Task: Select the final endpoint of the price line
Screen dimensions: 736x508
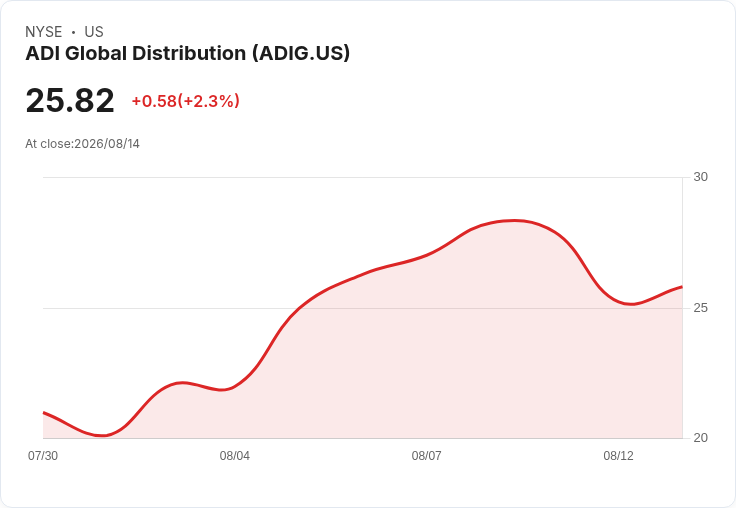Action: pos(682,286)
